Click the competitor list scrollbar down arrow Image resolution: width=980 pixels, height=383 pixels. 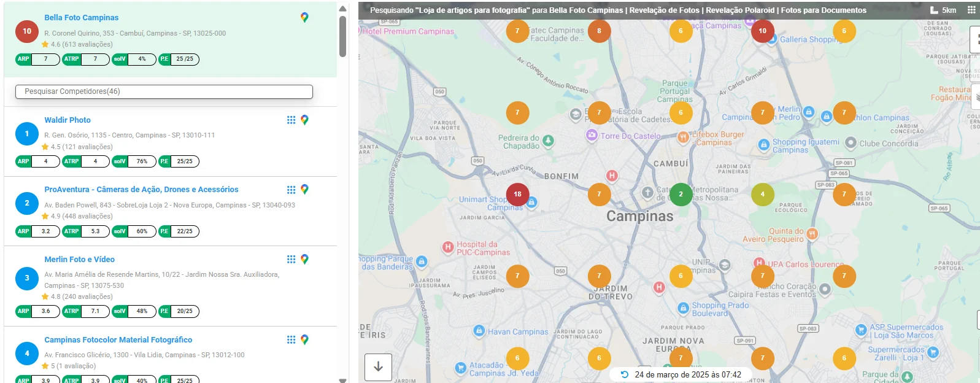tap(343, 380)
